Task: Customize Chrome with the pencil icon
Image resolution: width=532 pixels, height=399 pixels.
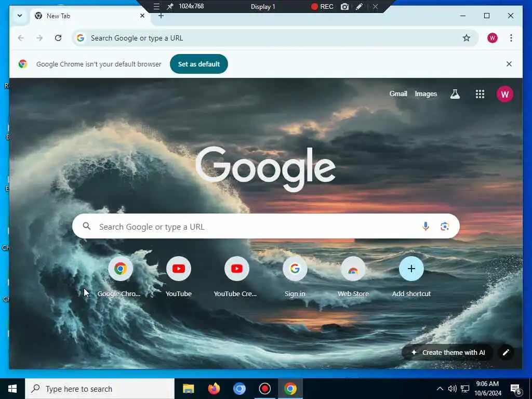Action: point(506,353)
